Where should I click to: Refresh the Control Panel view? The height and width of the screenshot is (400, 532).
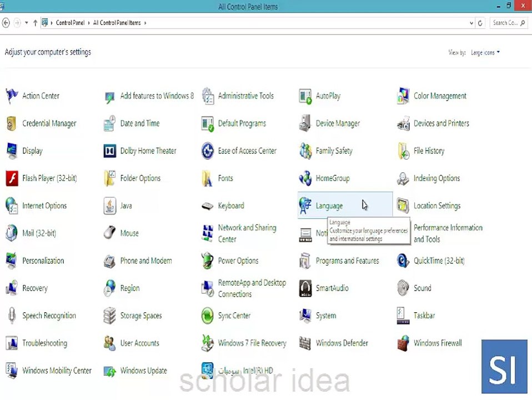point(480,23)
